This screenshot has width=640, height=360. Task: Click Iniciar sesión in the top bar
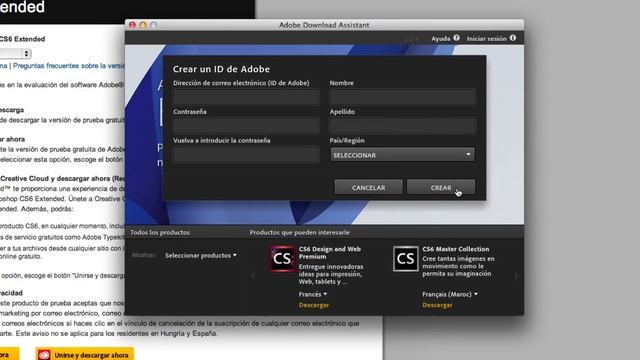click(x=487, y=38)
